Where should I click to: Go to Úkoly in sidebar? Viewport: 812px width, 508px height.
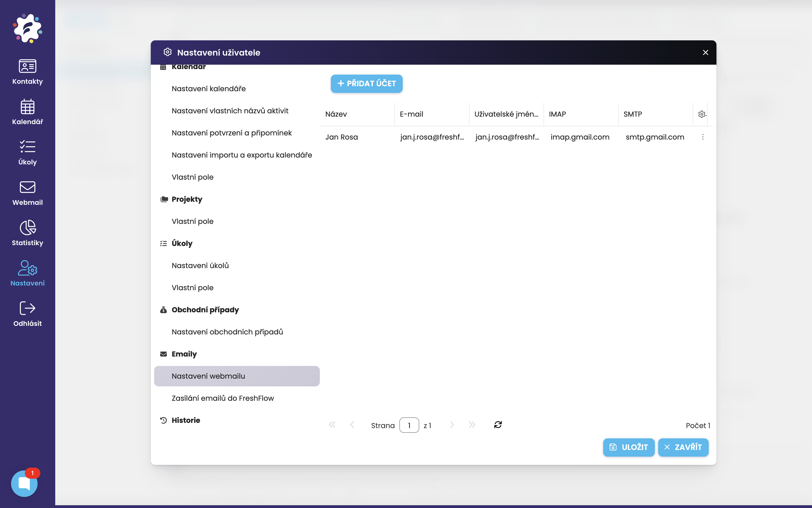[x=28, y=152]
